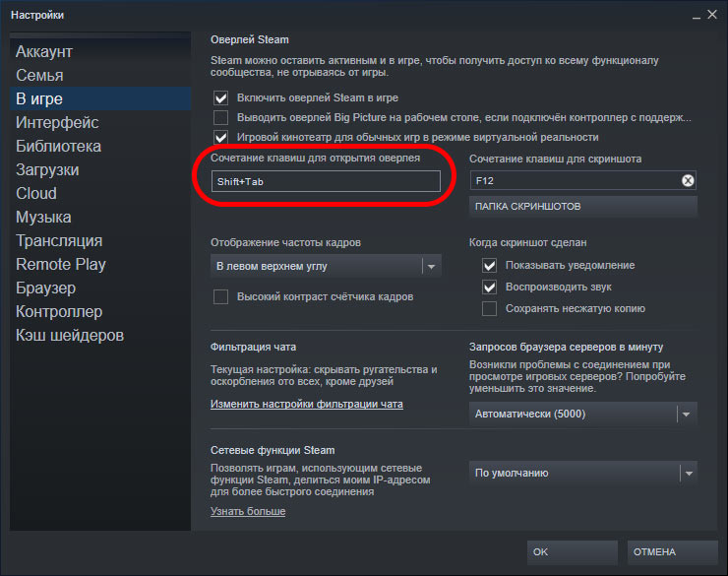The width and height of the screenshot is (728, 576).
Task: Open the Контроллер section
Action: 100,312
